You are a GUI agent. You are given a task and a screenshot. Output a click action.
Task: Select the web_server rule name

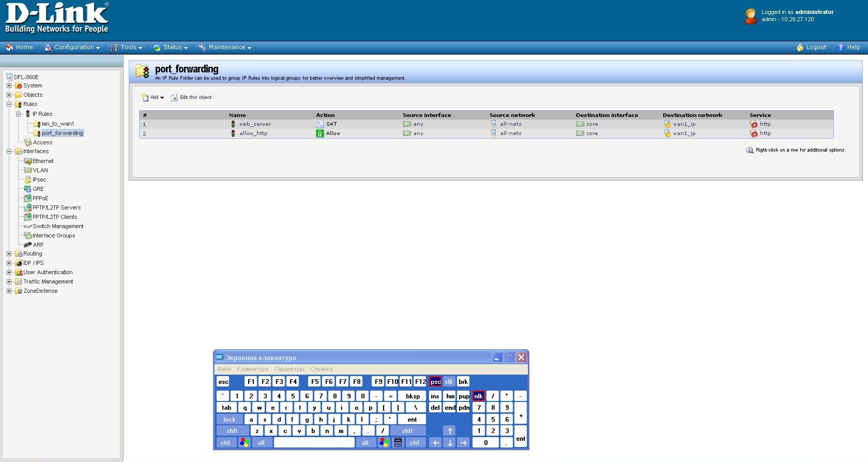[x=255, y=124]
